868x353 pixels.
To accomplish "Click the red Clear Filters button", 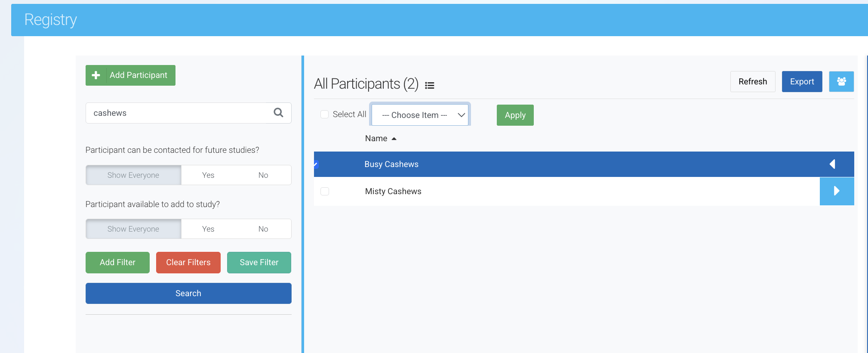I will click(188, 263).
